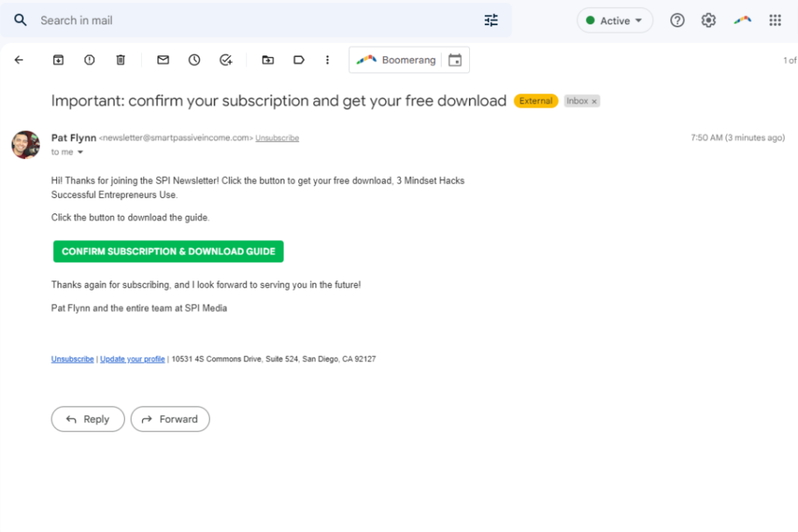
Task: Open the Help question mark icon
Action: pos(677,20)
